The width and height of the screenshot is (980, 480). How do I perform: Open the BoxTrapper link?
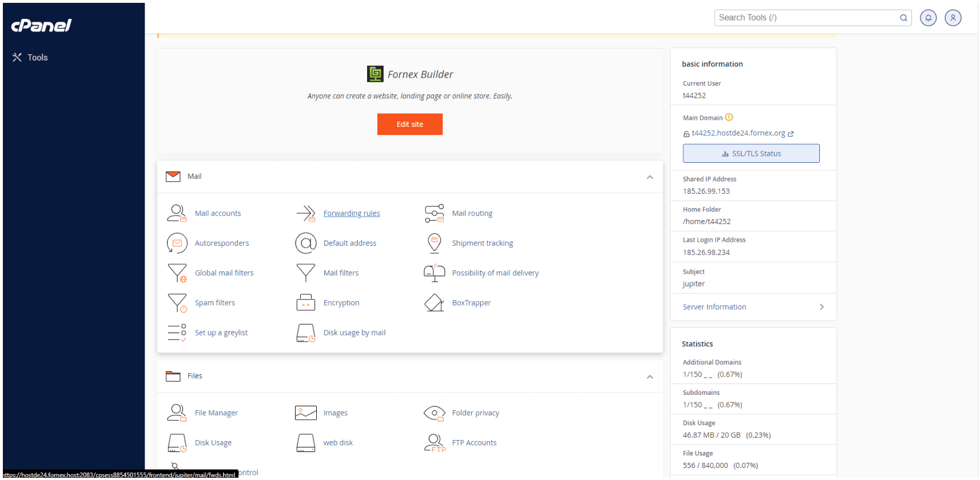[472, 303]
